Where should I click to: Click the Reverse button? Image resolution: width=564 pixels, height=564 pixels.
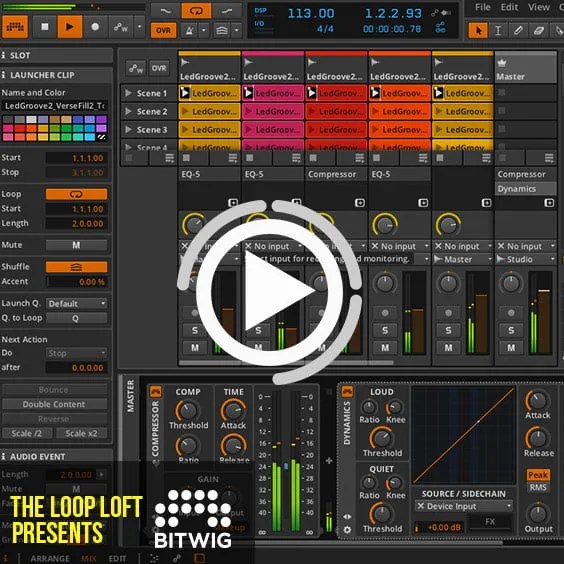coord(54,419)
